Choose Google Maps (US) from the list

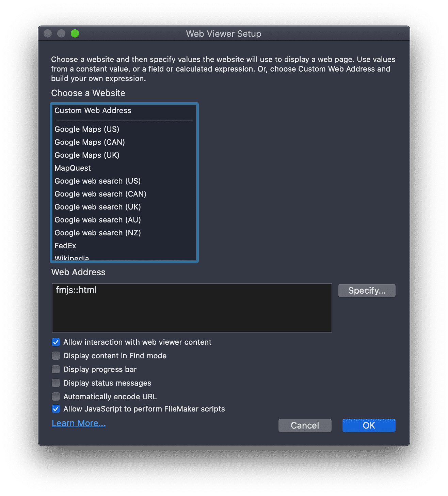[x=124, y=129]
